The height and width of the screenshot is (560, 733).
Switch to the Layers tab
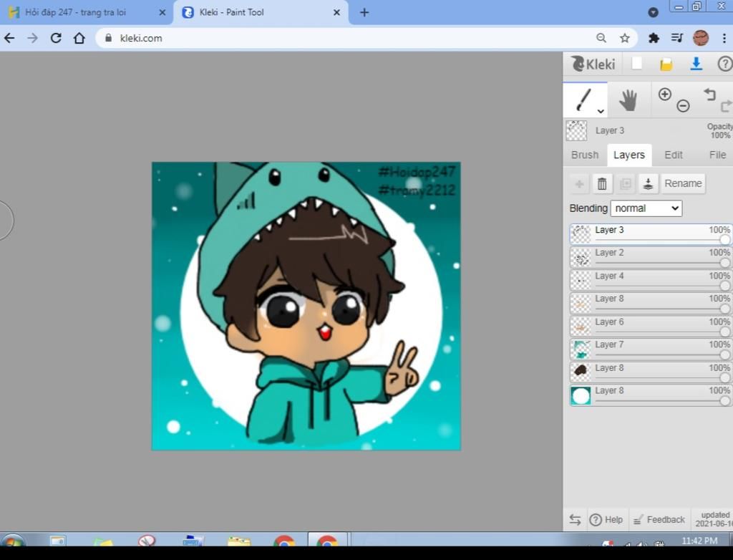tap(628, 155)
